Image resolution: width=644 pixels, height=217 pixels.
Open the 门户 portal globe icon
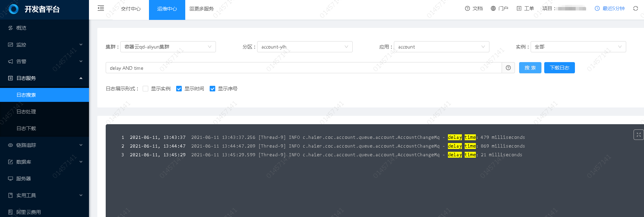click(493, 8)
